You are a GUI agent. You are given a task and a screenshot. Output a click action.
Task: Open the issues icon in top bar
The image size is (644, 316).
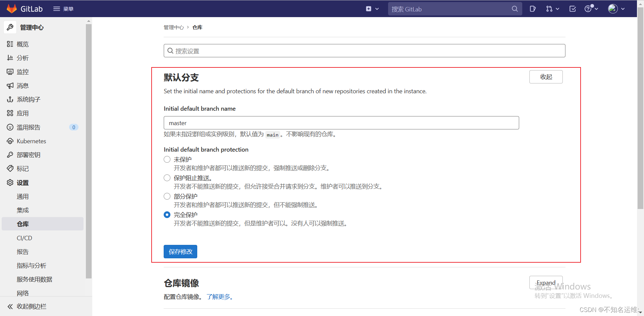coord(533,9)
